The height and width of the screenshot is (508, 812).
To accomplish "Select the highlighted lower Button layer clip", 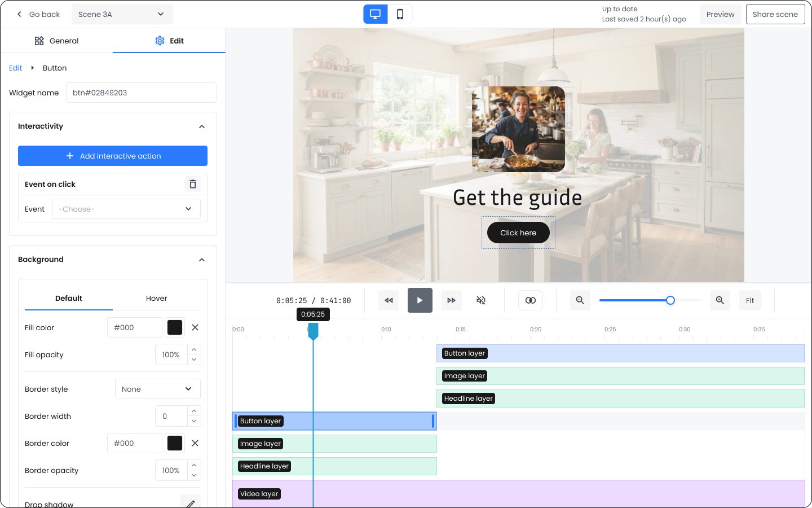I will 334,421.
